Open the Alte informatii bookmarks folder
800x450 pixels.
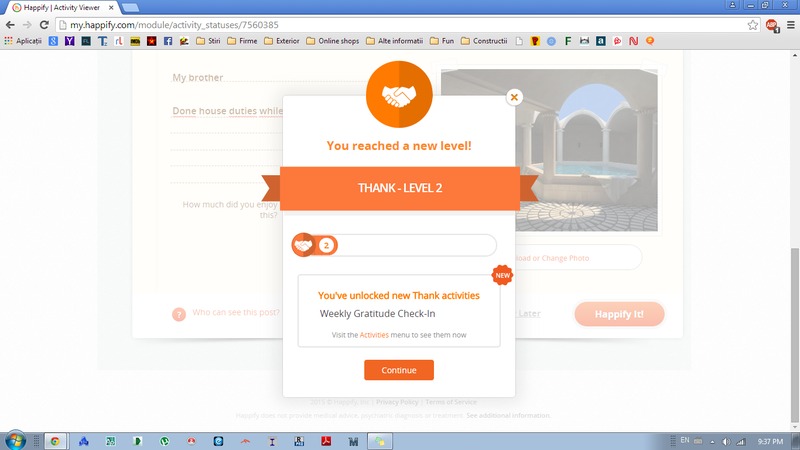(x=394, y=41)
